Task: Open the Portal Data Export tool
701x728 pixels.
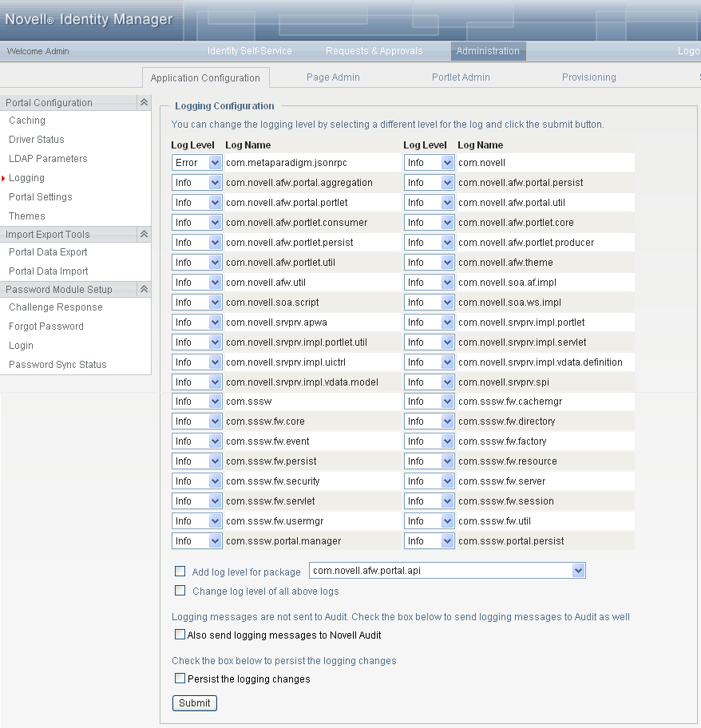Action: click(48, 251)
